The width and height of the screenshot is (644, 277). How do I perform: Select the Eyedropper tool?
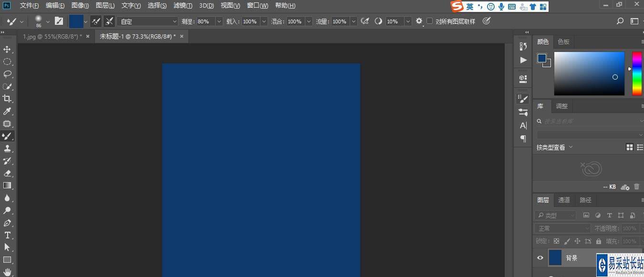point(7,112)
